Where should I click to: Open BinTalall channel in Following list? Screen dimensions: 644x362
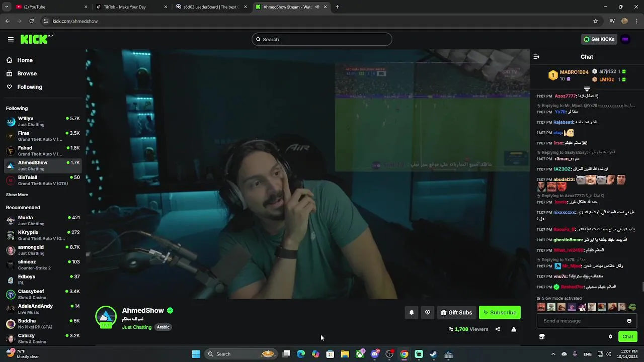43,180
